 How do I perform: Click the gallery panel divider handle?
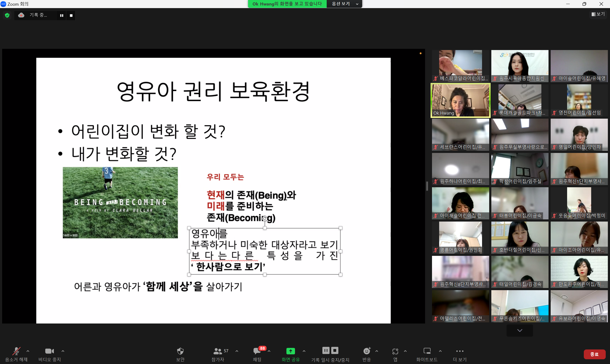pyautogui.click(x=427, y=186)
